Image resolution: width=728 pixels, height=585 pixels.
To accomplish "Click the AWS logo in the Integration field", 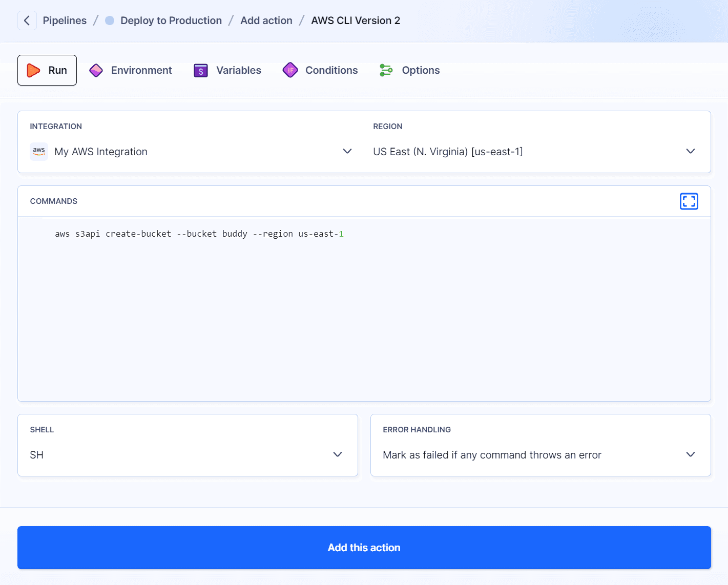I will [x=39, y=151].
